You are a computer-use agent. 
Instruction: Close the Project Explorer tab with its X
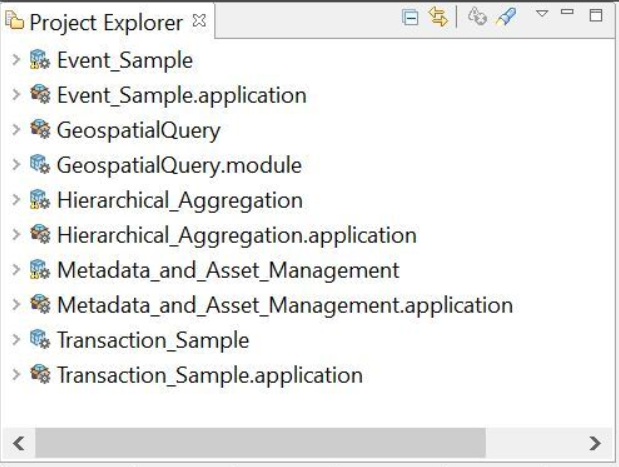199,20
